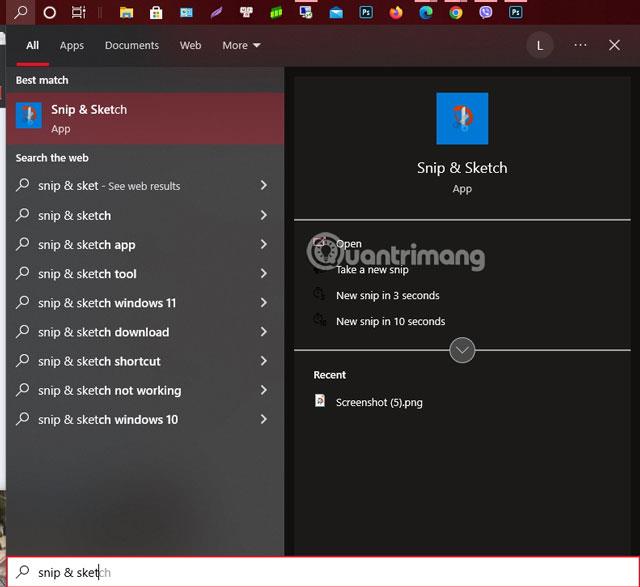Choose New snip in 3 seconds
This screenshot has height=587, width=640.
[x=388, y=296]
